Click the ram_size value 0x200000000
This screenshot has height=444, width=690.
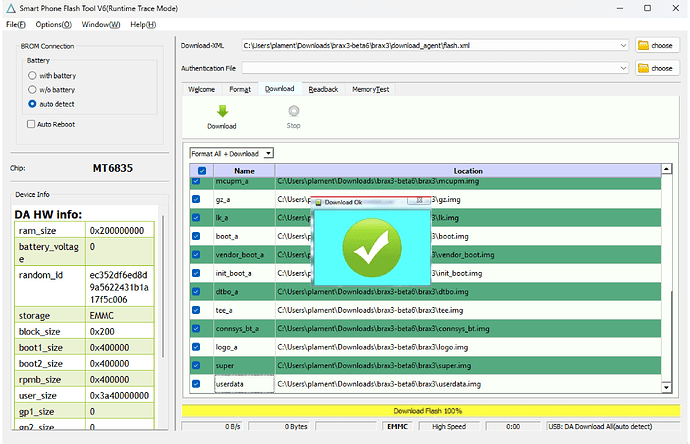click(117, 231)
